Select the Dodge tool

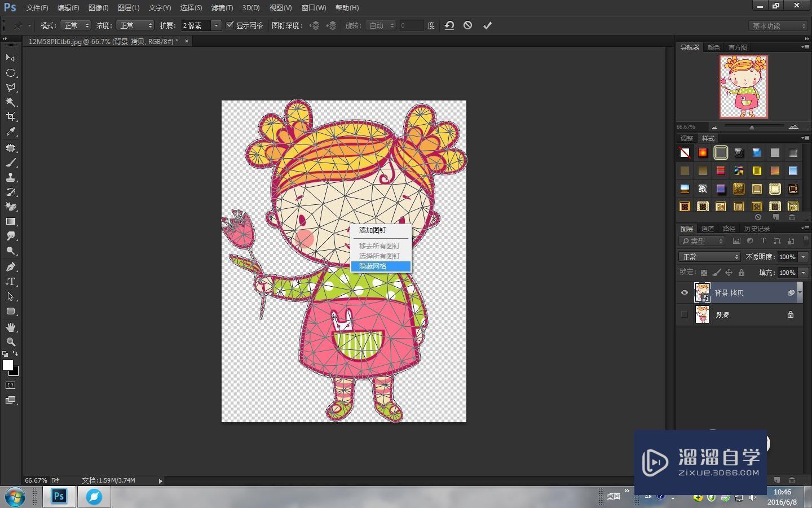10,251
